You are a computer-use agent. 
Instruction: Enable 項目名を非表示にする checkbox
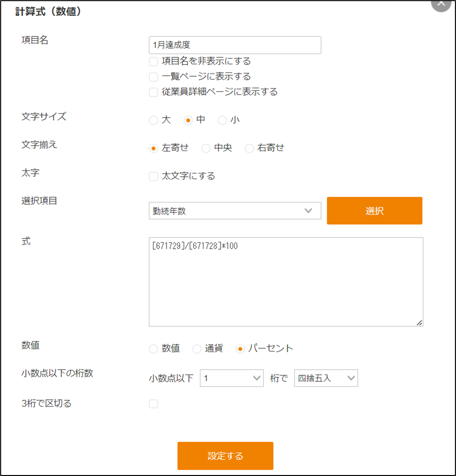(153, 62)
